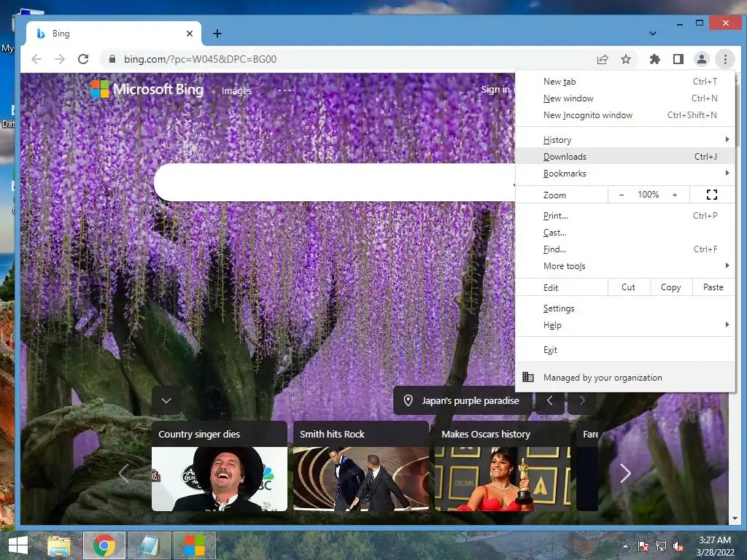Open the notepad-like taskbar app
The width and height of the screenshot is (747, 560).
point(149,545)
